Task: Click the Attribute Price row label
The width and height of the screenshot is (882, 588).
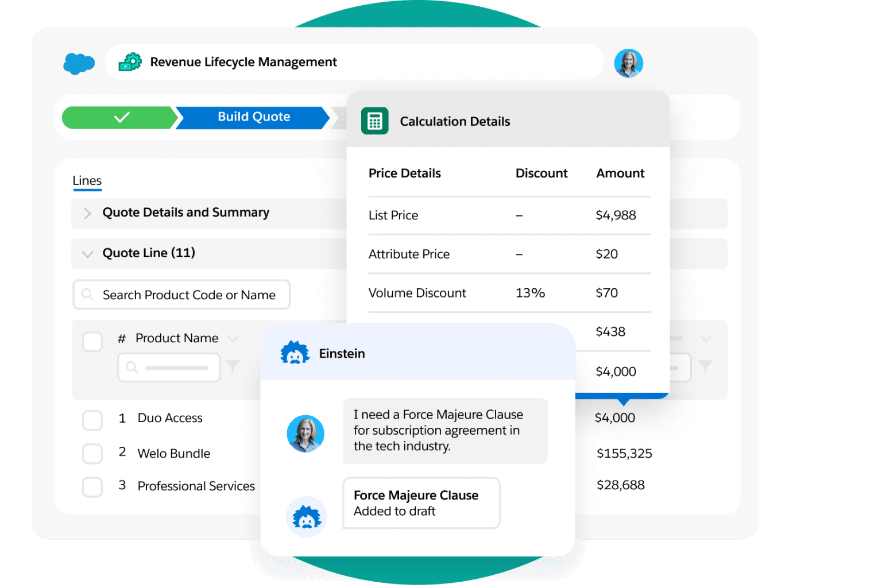Action: 409,254
